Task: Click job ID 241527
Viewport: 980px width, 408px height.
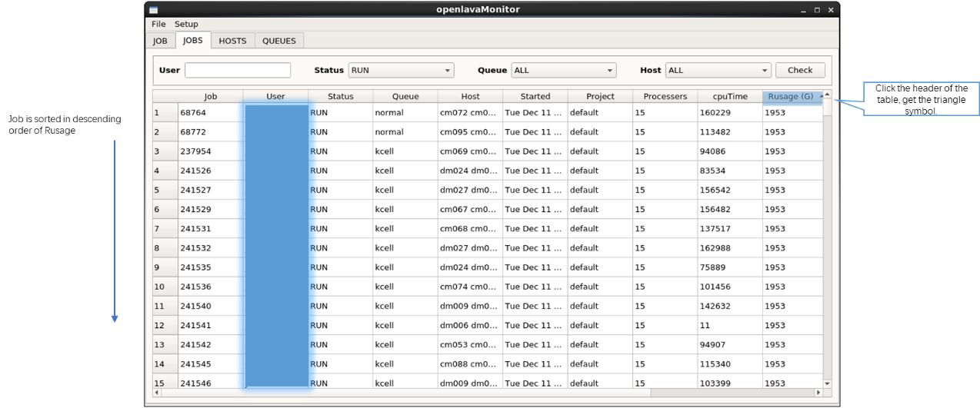Action: point(211,190)
